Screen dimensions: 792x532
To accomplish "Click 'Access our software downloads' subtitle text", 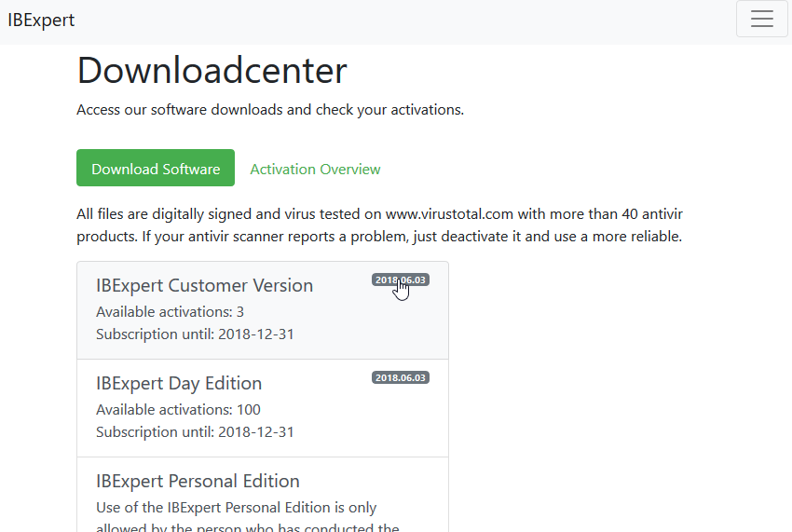I will coord(270,110).
